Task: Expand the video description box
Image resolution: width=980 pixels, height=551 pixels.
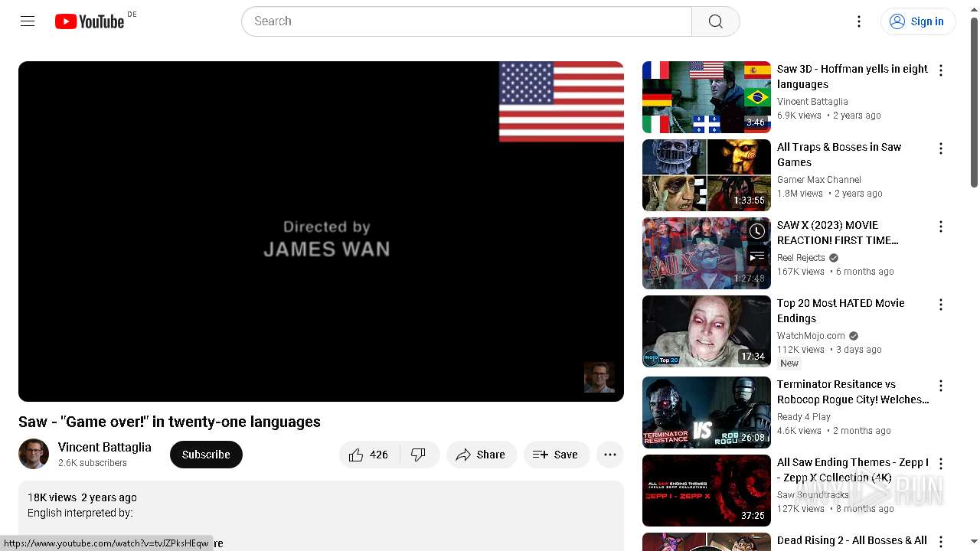Action: tap(321, 515)
